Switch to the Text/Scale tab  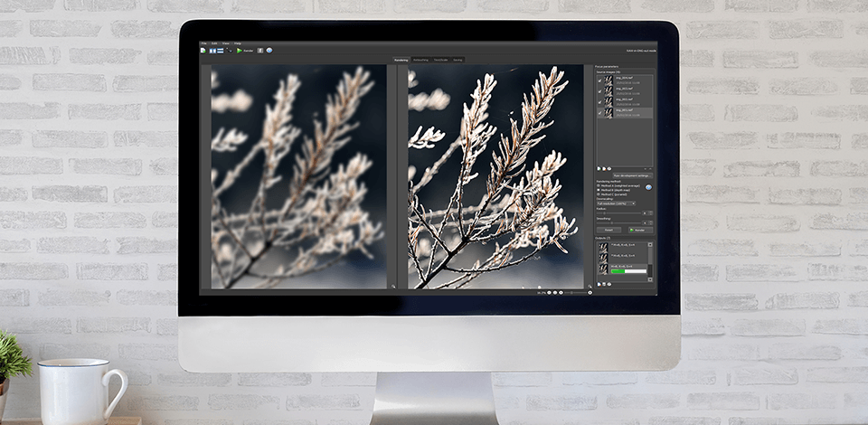[441, 60]
